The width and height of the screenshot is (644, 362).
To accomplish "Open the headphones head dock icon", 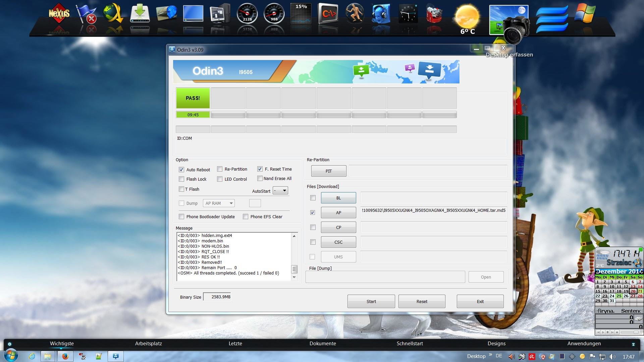I will tap(381, 13).
